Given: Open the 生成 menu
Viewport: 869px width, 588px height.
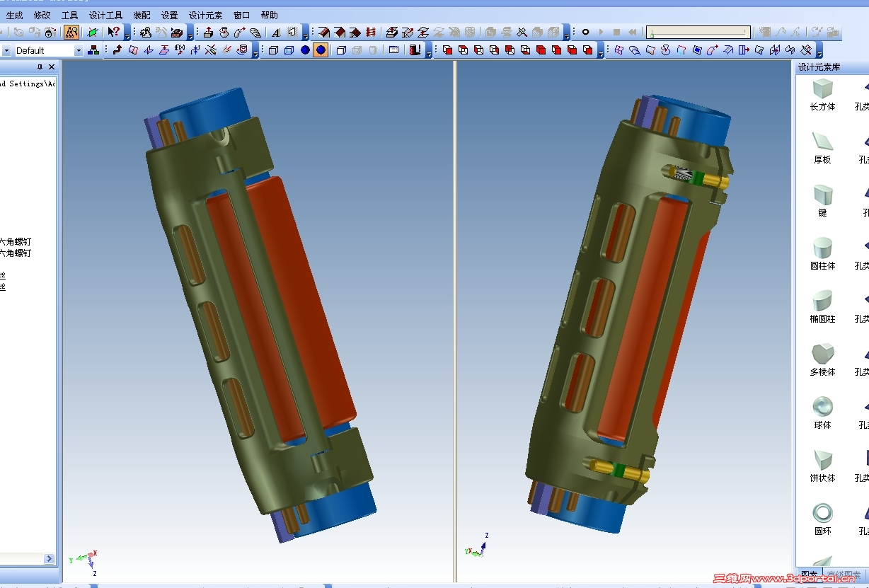Looking at the screenshot, I should (x=14, y=15).
